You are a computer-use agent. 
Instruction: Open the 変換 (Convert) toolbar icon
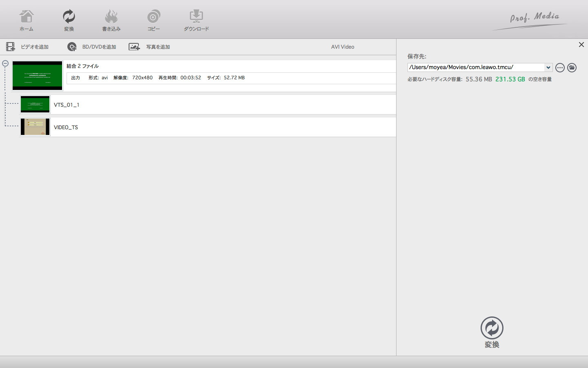pyautogui.click(x=69, y=20)
